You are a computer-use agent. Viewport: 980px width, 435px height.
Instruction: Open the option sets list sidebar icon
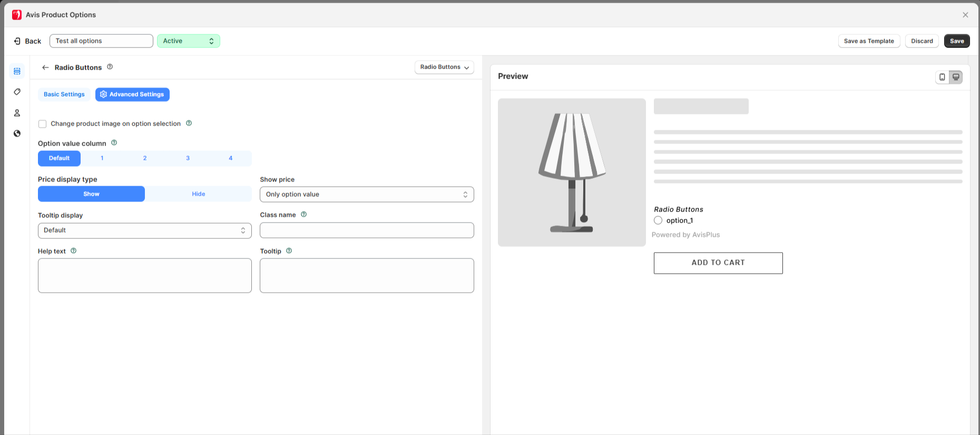click(x=17, y=71)
